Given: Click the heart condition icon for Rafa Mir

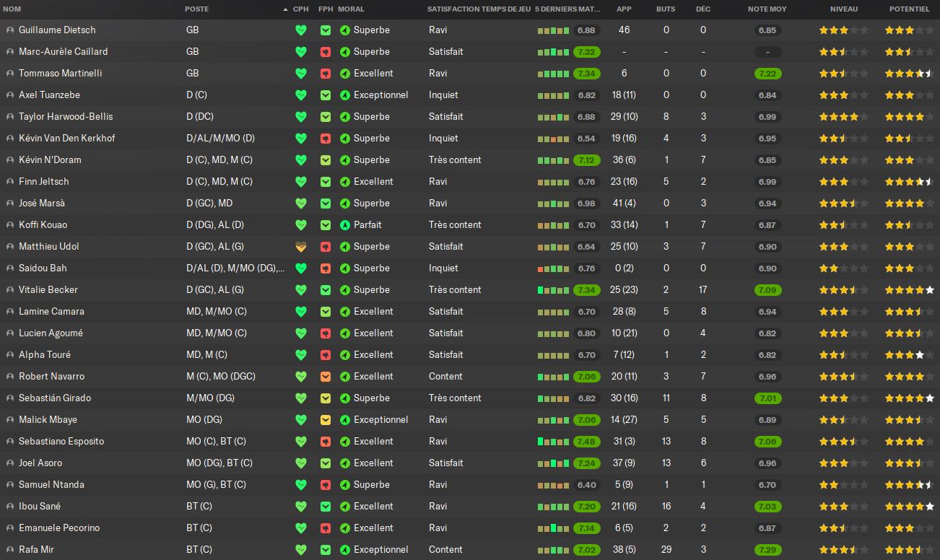Looking at the screenshot, I should click(301, 550).
